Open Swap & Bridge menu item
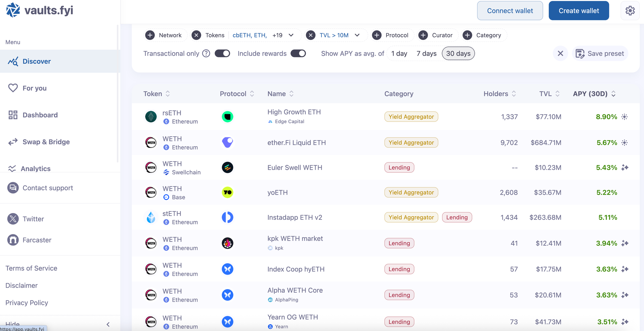Image resolution: width=644 pixels, height=331 pixels. pyautogui.click(x=46, y=142)
